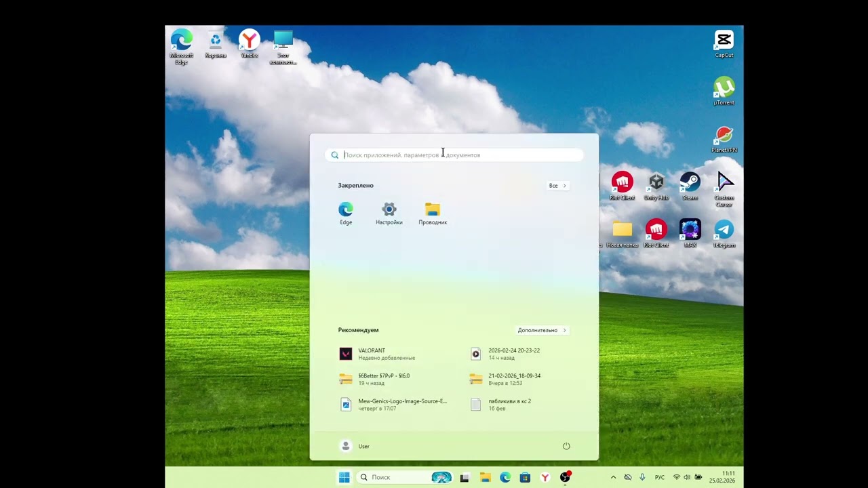Click the microphone icon in system tray
The image size is (868, 488).
[642, 477]
